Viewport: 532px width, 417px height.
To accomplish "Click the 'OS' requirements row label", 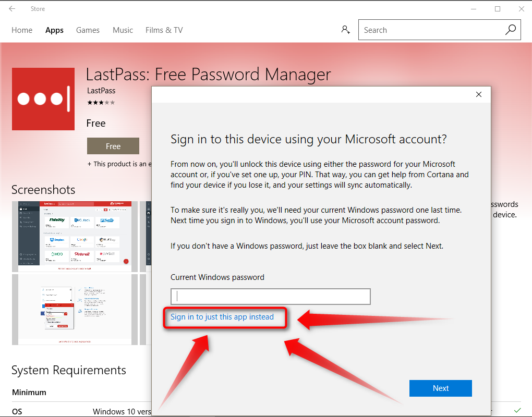I will pyautogui.click(x=17, y=412).
